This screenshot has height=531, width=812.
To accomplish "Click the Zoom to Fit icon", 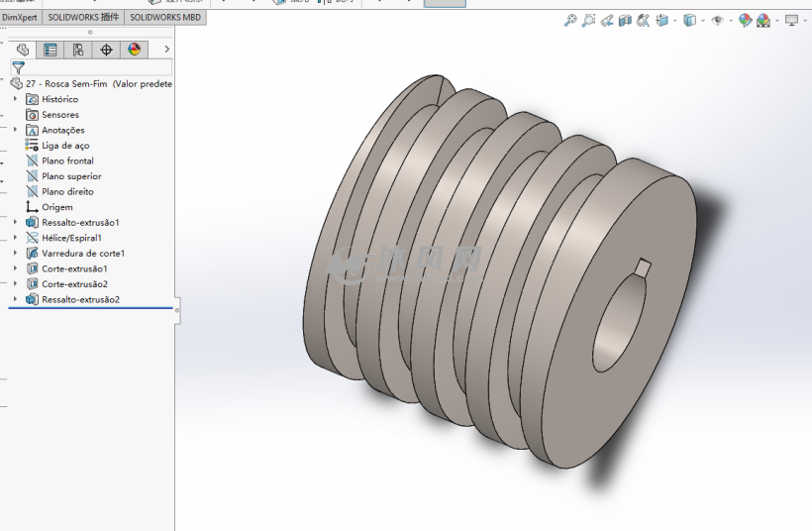I will [570, 20].
